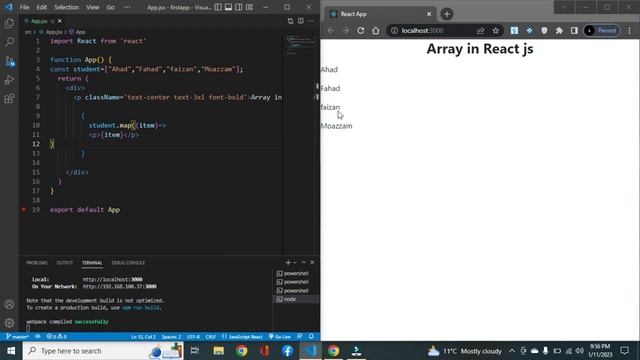Open the Customize Layout icon

(249, 7)
